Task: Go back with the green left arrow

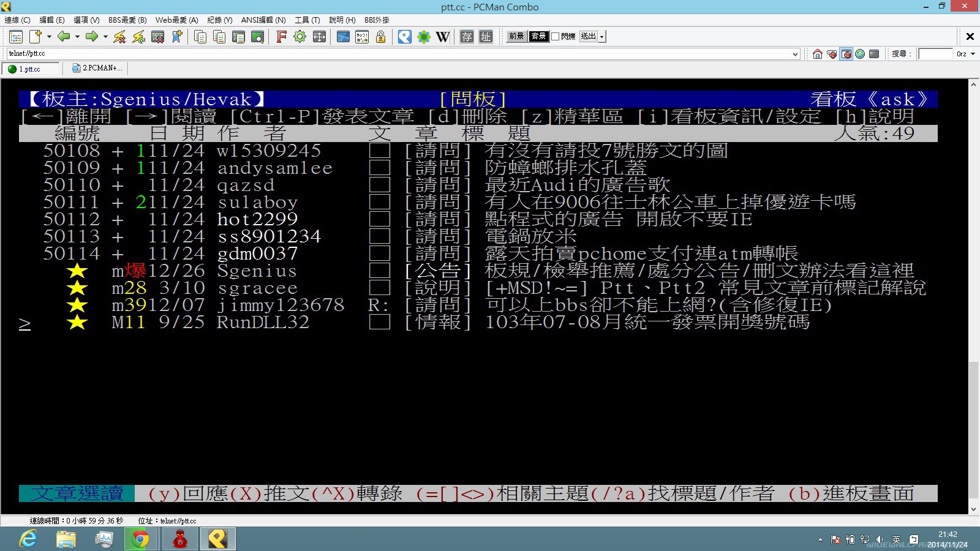Action: click(x=63, y=37)
